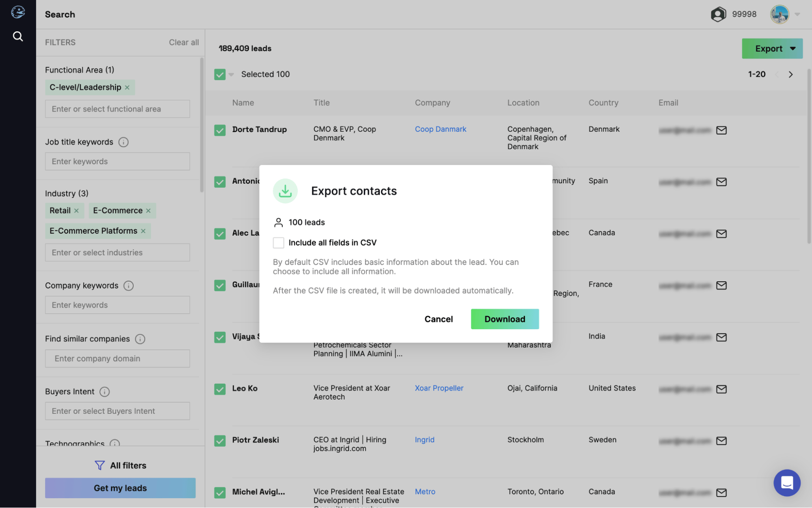Cancel the export contacts dialog
The height and width of the screenshot is (508, 812).
pyautogui.click(x=438, y=319)
